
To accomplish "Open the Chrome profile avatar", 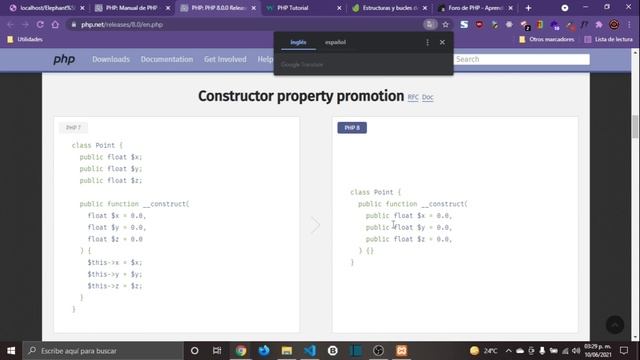I will click(x=614, y=24).
